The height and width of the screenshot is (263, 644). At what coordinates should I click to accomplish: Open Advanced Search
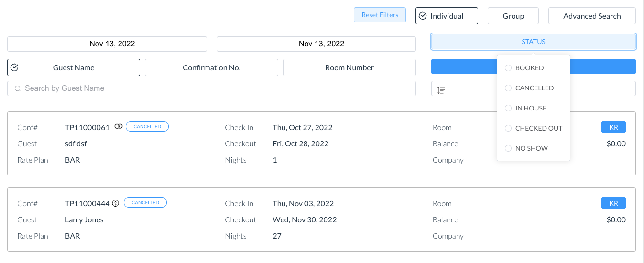pos(591,16)
